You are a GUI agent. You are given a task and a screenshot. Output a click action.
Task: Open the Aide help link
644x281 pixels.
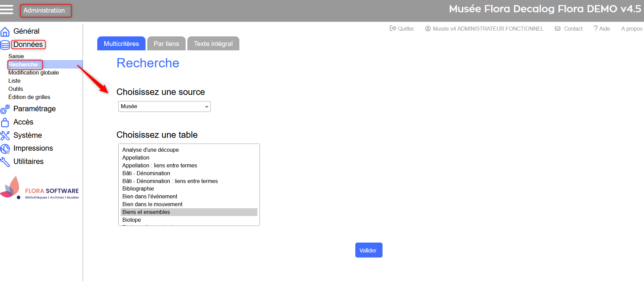click(x=602, y=29)
